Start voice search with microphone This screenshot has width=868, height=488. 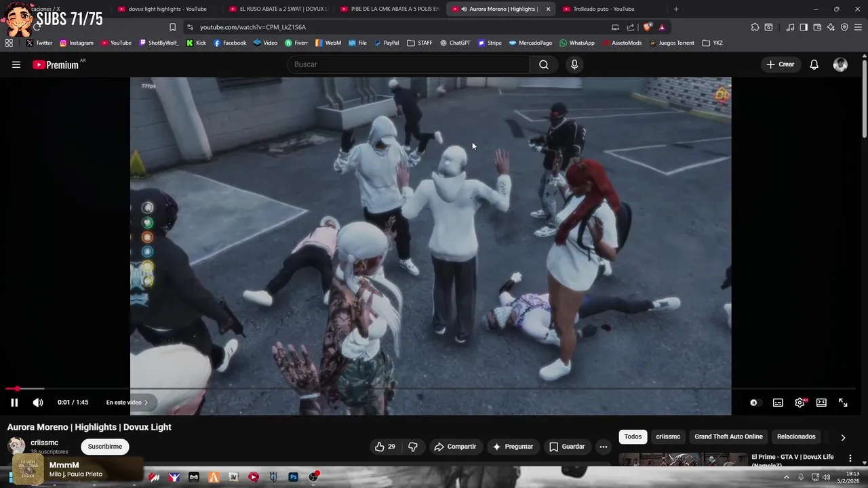point(574,64)
